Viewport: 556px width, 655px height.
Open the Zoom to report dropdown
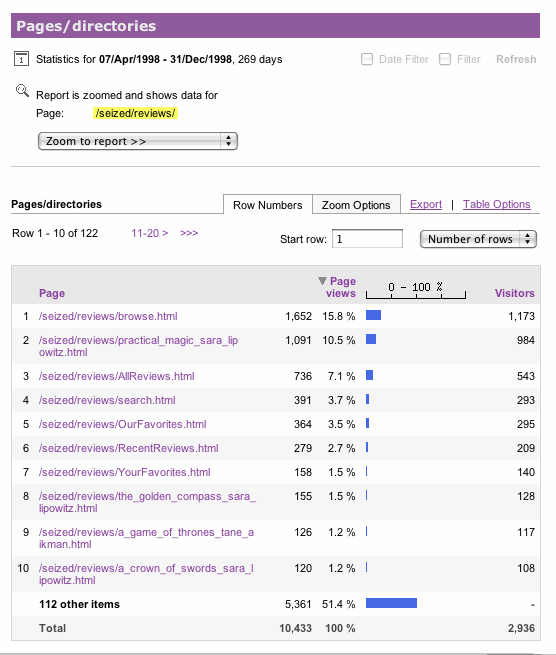click(x=138, y=141)
